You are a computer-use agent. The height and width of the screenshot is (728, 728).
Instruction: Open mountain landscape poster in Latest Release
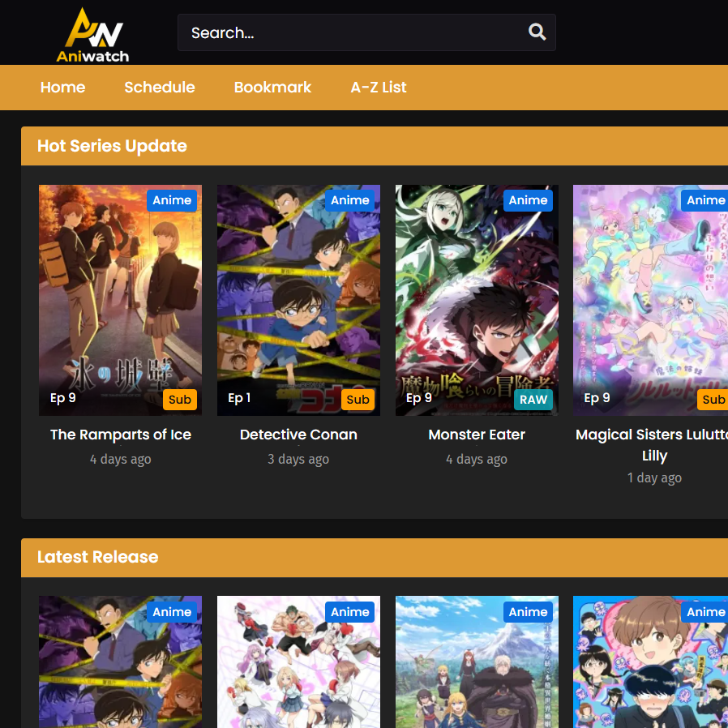[x=477, y=662]
